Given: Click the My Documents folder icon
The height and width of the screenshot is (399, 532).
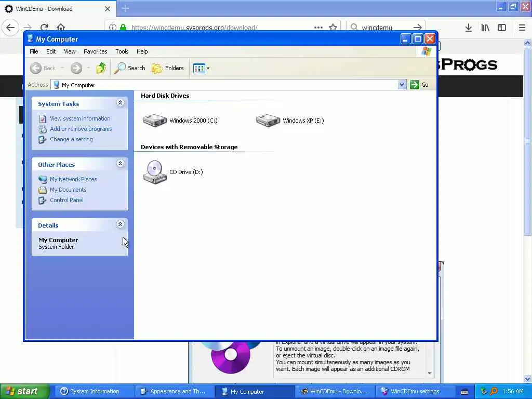Looking at the screenshot, I should 43,190.
